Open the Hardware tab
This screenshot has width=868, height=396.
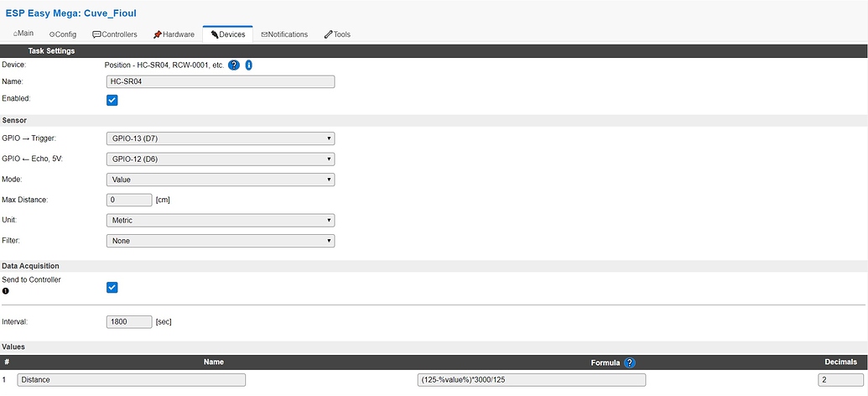click(174, 34)
